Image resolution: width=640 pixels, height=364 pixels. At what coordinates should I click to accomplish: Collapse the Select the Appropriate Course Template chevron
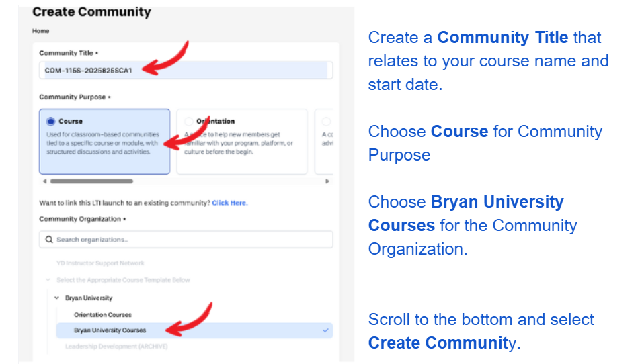click(48, 280)
